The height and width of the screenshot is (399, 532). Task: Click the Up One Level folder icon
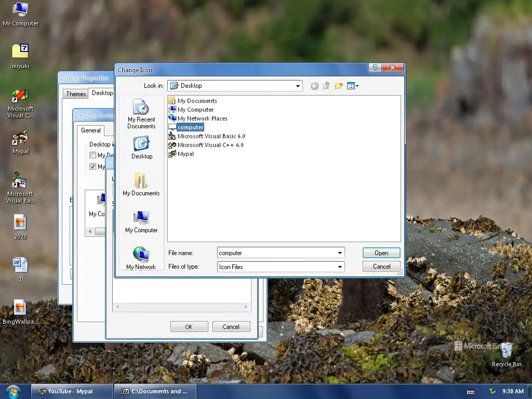[x=326, y=86]
